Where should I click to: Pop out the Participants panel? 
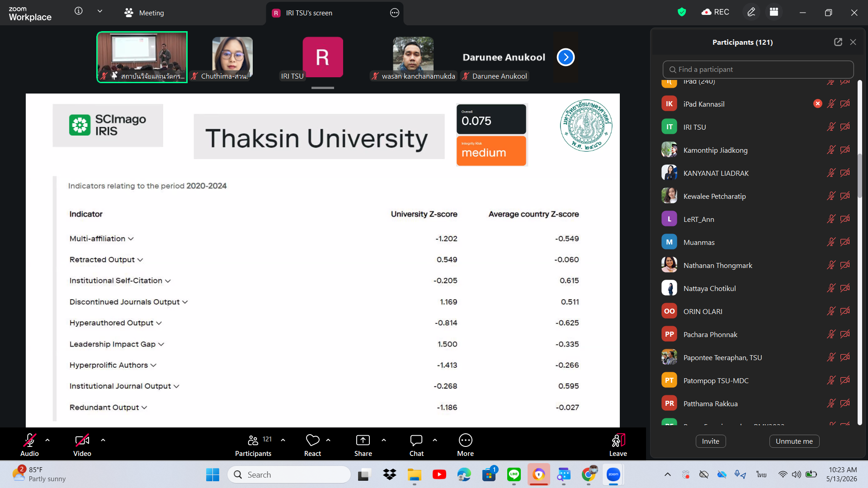838,42
